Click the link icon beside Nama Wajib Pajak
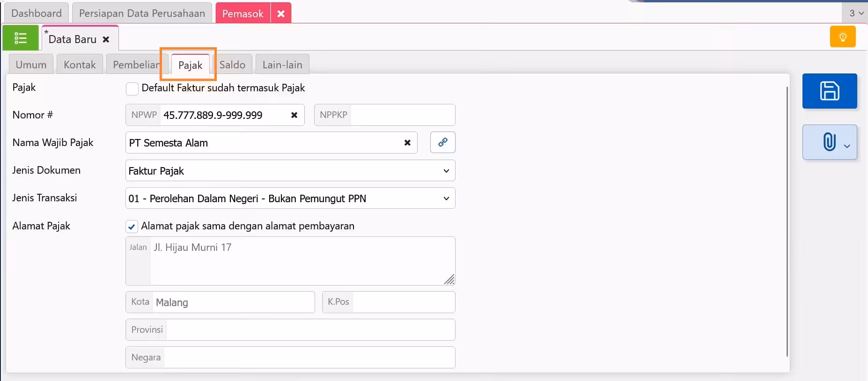Viewport: 868px width, 381px height. 443,142
